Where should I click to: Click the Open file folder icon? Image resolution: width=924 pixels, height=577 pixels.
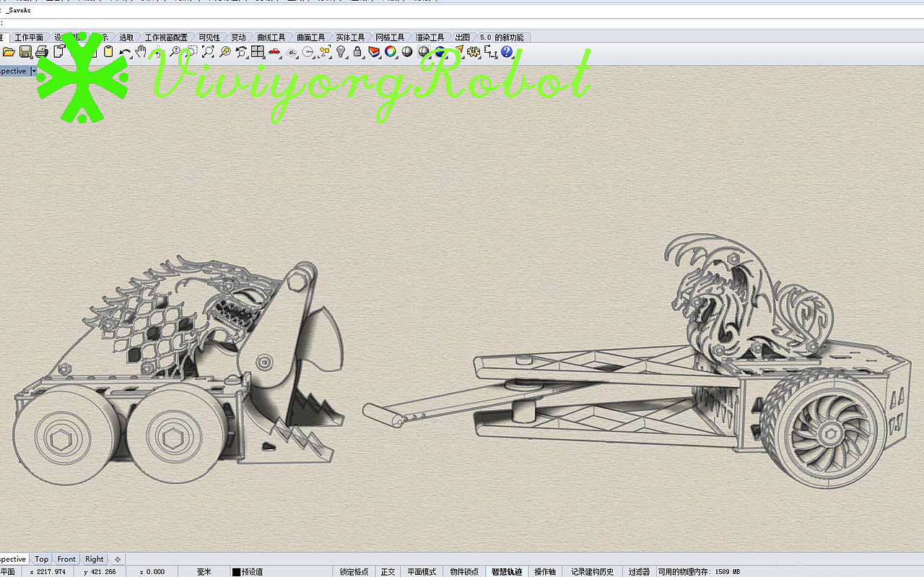[x=9, y=52]
